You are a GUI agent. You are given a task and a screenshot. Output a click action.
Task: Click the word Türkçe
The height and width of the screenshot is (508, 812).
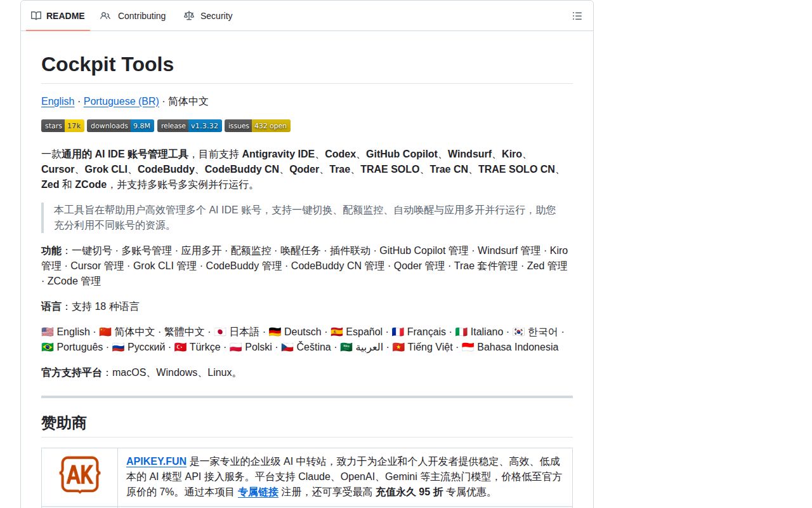205,347
